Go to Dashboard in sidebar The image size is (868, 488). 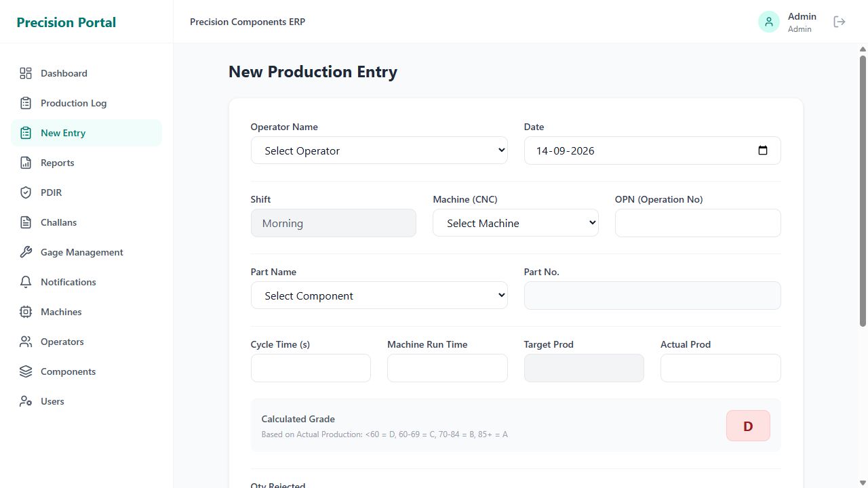[x=87, y=73]
